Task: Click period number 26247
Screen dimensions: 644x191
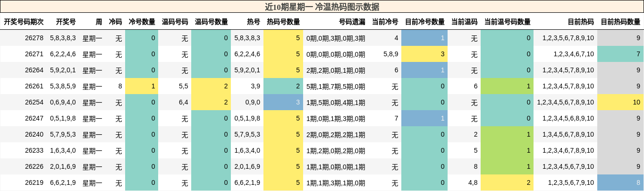Action: point(34,118)
